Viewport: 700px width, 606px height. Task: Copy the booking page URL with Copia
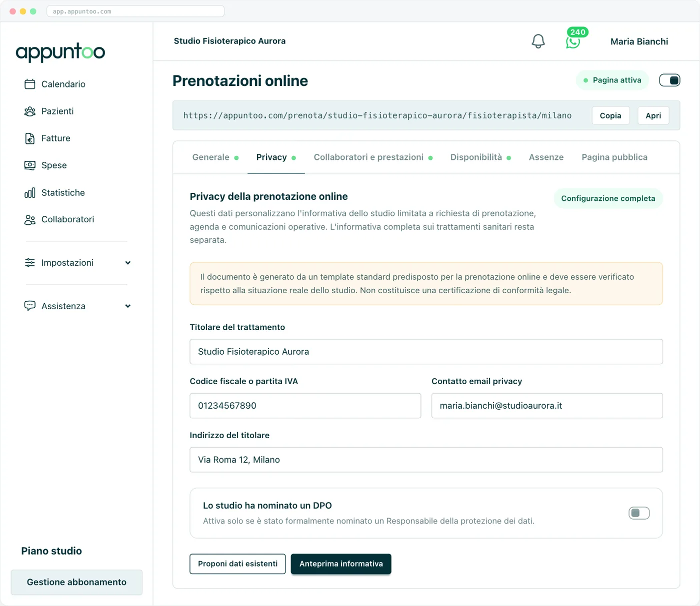610,115
